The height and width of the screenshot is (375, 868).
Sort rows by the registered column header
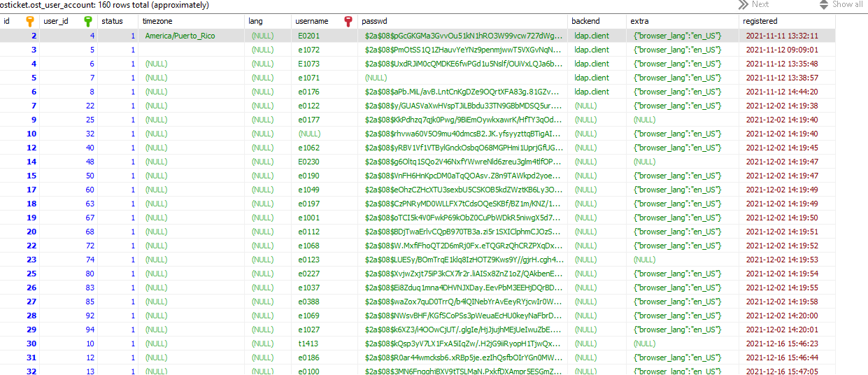click(761, 22)
